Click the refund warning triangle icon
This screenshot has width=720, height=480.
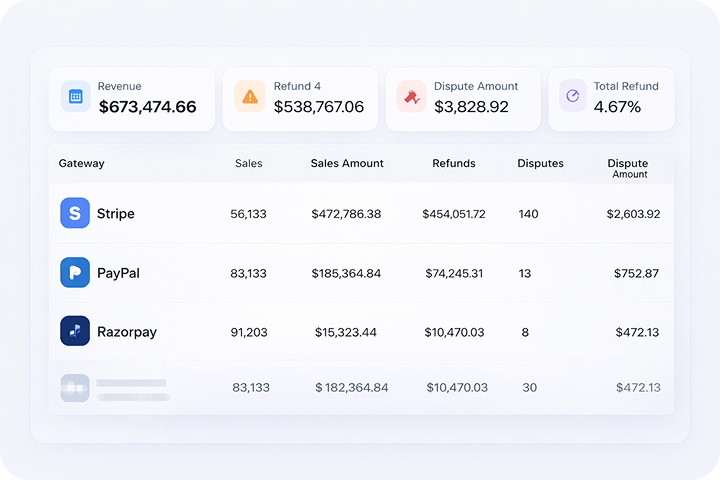(x=250, y=97)
